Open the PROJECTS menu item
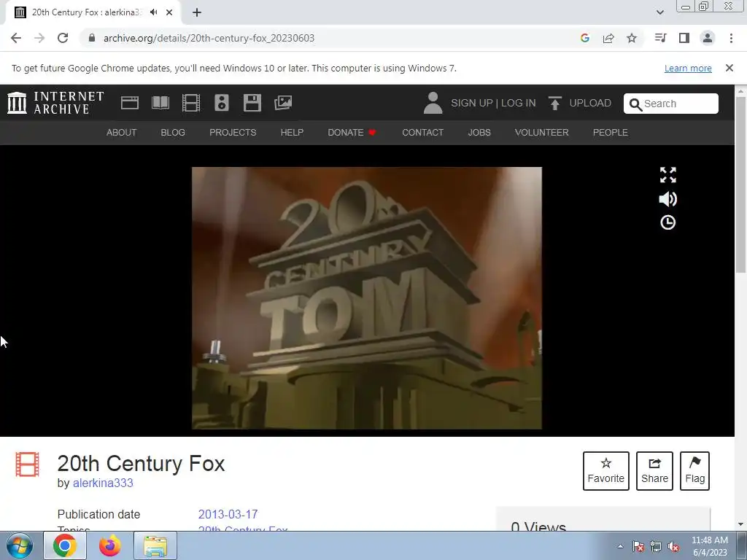The image size is (747, 560). pyautogui.click(x=233, y=133)
